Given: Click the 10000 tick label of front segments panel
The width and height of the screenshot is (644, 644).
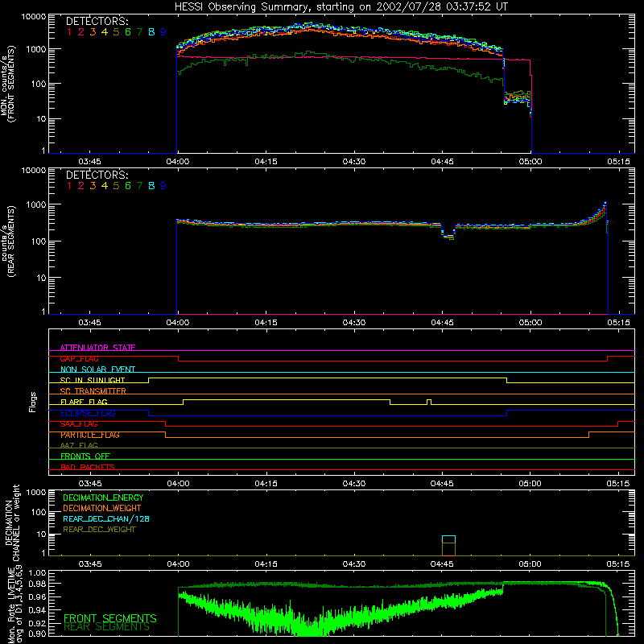Looking at the screenshot, I should (34, 16).
